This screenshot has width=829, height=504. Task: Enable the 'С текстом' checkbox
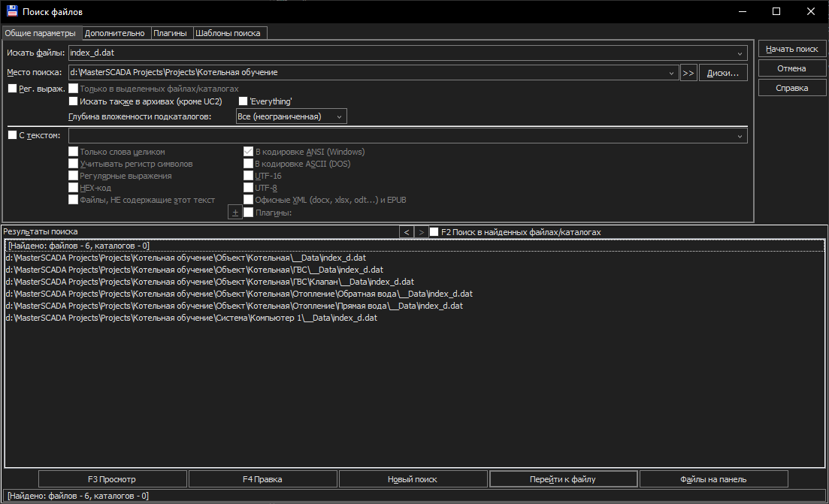point(12,134)
